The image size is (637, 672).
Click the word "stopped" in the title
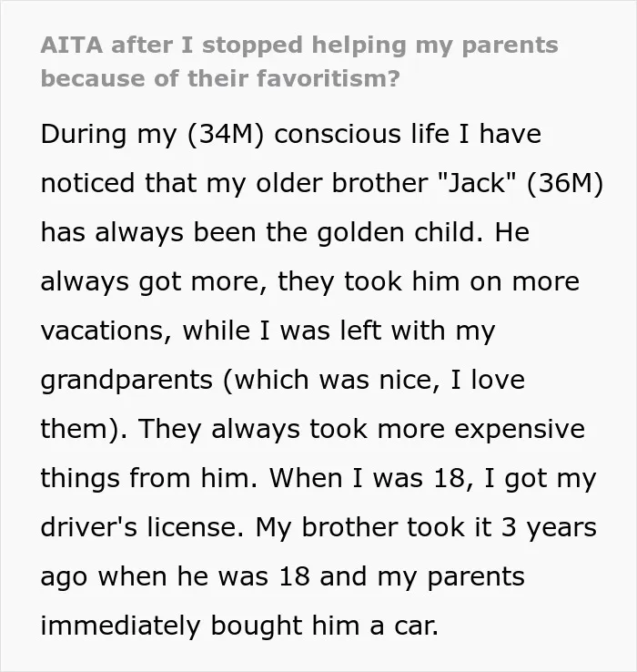[x=252, y=46]
